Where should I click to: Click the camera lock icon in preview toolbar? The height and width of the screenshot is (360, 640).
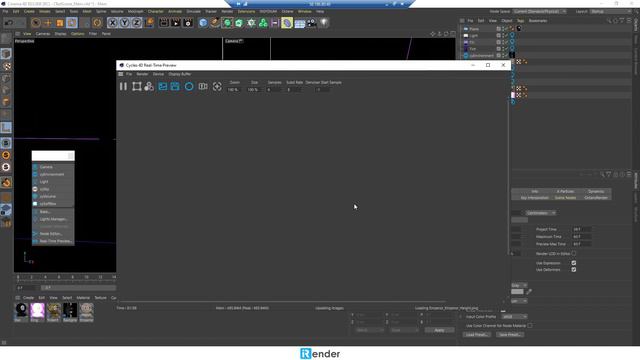point(203,86)
